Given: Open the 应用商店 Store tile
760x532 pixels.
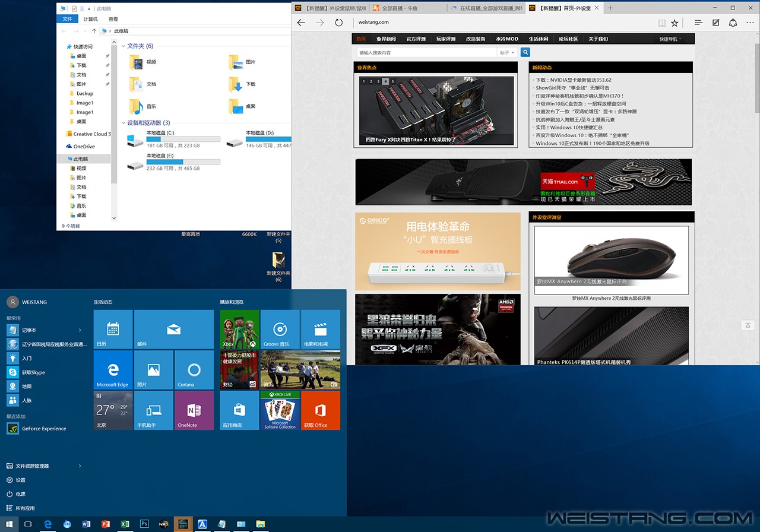Looking at the screenshot, I should pyautogui.click(x=239, y=410).
